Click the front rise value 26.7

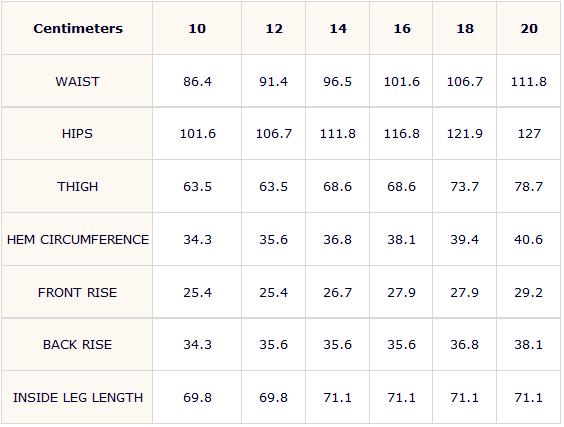[x=337, y=292]
